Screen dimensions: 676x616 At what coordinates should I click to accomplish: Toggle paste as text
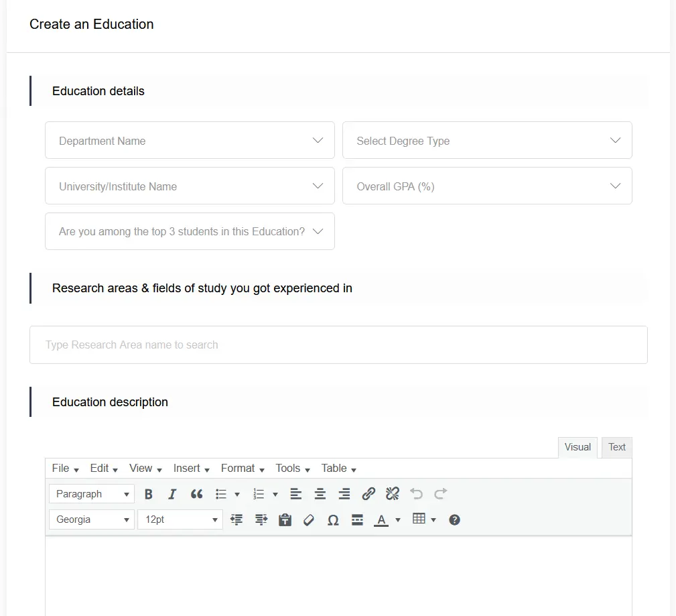coord(285,519)
